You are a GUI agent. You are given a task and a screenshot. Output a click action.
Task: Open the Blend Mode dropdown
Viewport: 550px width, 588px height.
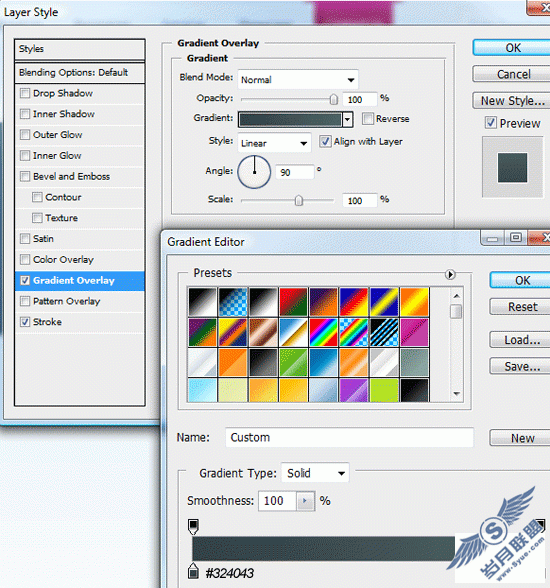298,80
